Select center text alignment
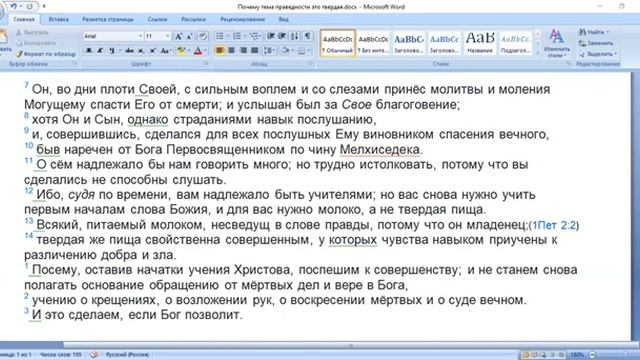This screenshot has height=360, width=640. [231, 51]
